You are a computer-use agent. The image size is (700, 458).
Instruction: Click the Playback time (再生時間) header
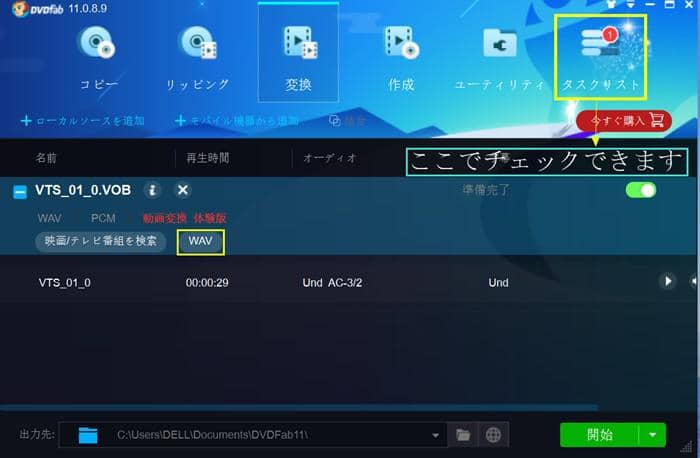(208, 158)
